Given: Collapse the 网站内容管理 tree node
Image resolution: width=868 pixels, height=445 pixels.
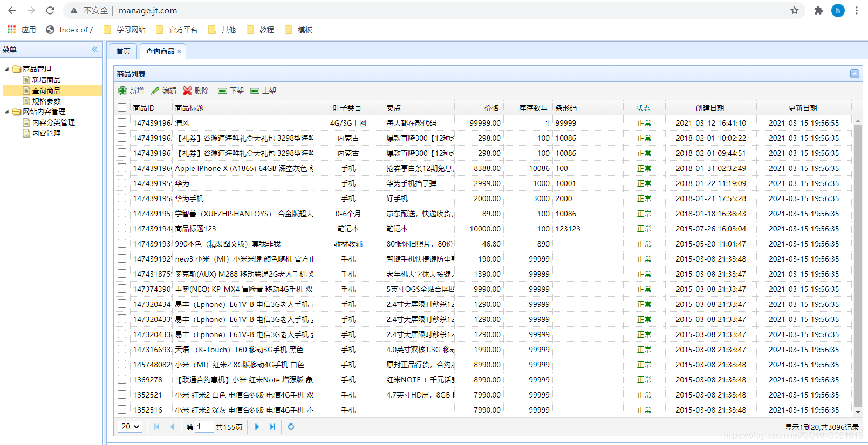Looking at the screenshot, I should point(7,112).
